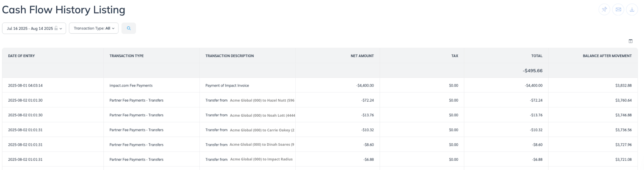Select the balance $3,832.88

pyautogui.click(x=623, y=85)
